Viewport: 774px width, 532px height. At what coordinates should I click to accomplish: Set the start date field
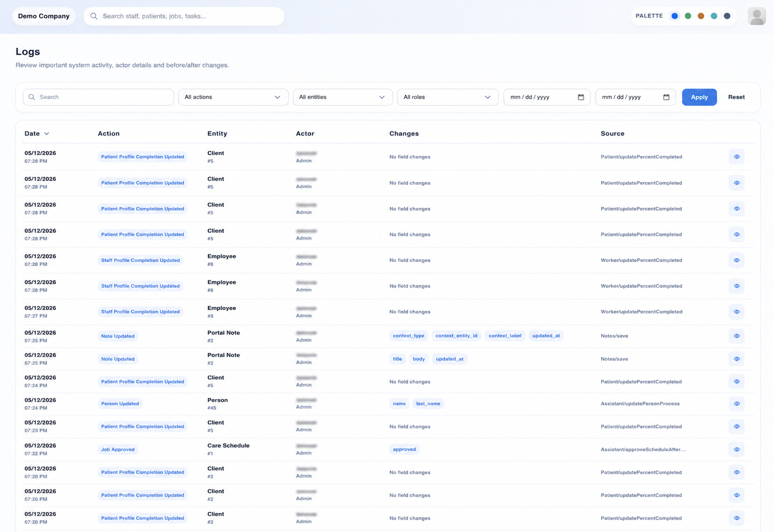547,97
